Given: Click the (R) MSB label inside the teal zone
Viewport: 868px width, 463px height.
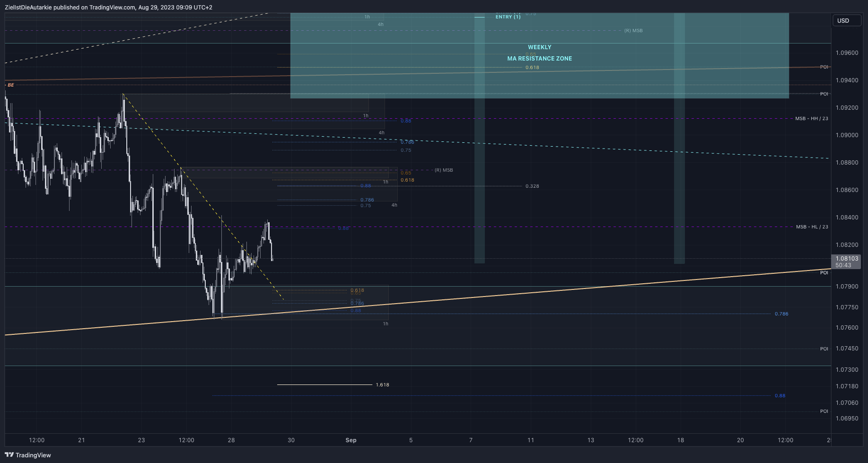Looking at the screenshot, I should 633,31.
